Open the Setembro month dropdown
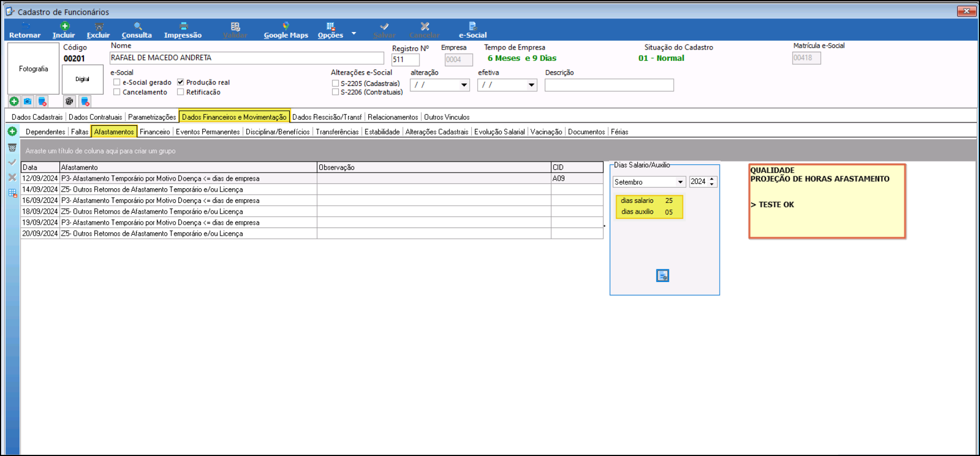Image resolution: width=980 pixels, height=456 pixels. [680, 182]
